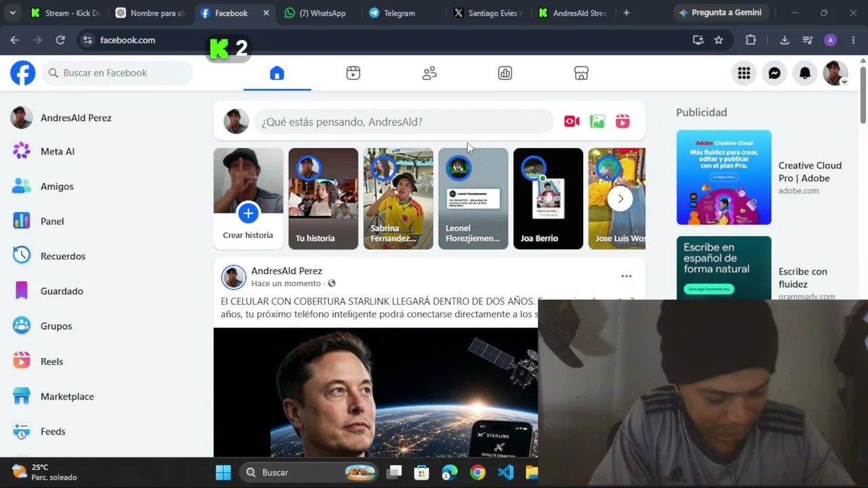
Task: View Joa Berrio's story
Action: pos(548,199)
